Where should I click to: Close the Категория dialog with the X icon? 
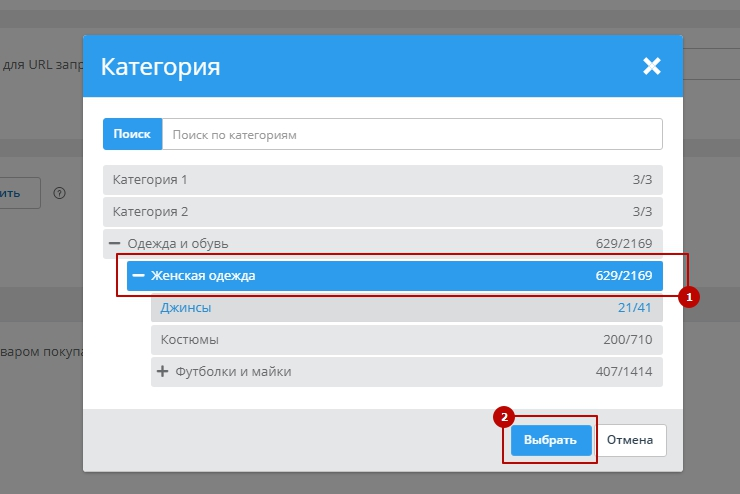652,67
